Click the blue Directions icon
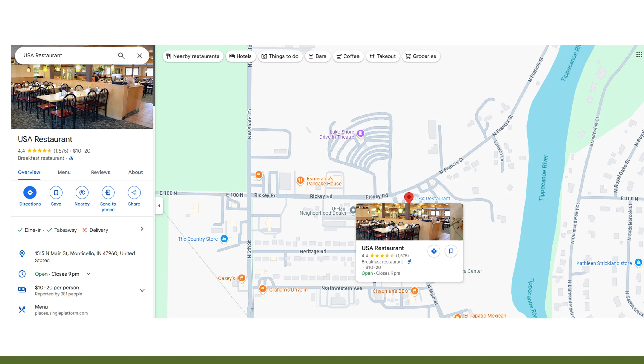 coord(30,193)
